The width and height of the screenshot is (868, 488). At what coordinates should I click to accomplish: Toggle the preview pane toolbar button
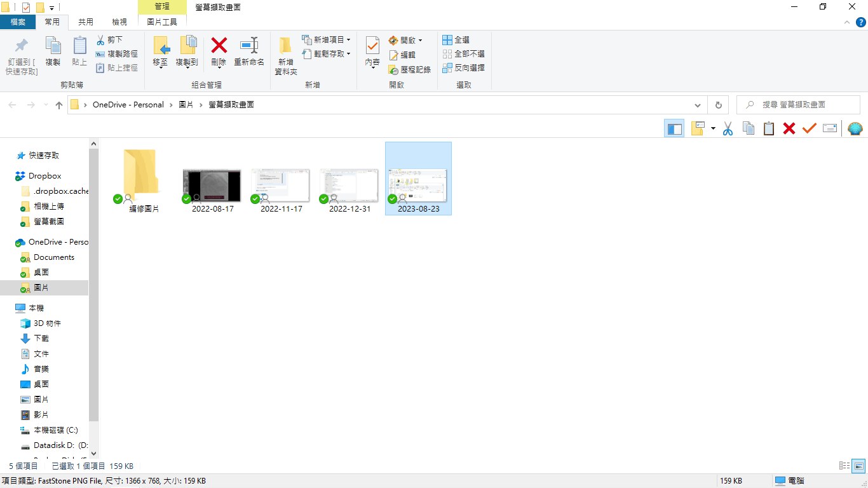674,128
